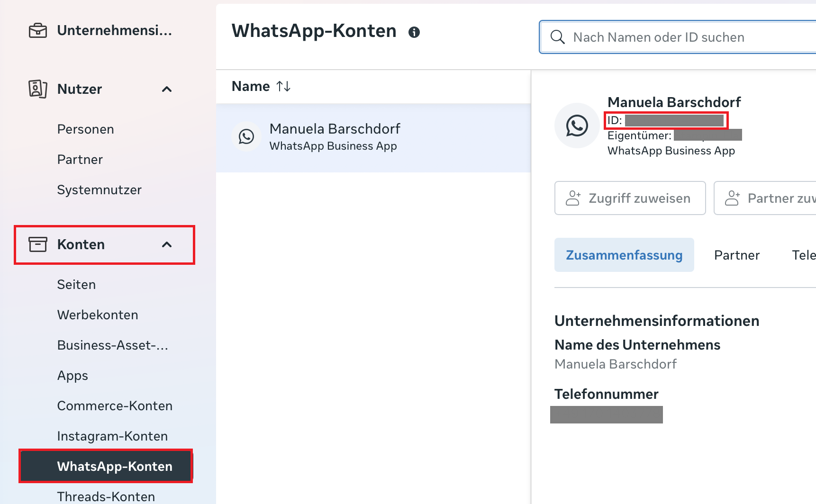Open Instagram-Konten

(x=113, y=436)
